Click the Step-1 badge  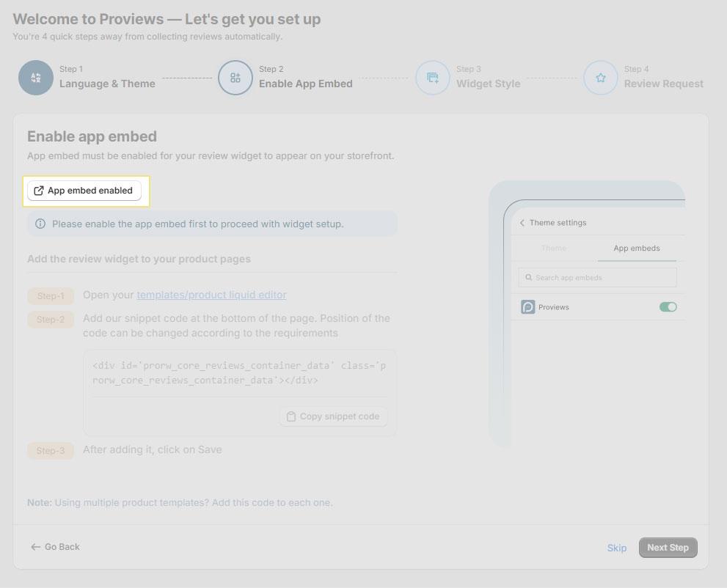51,295
